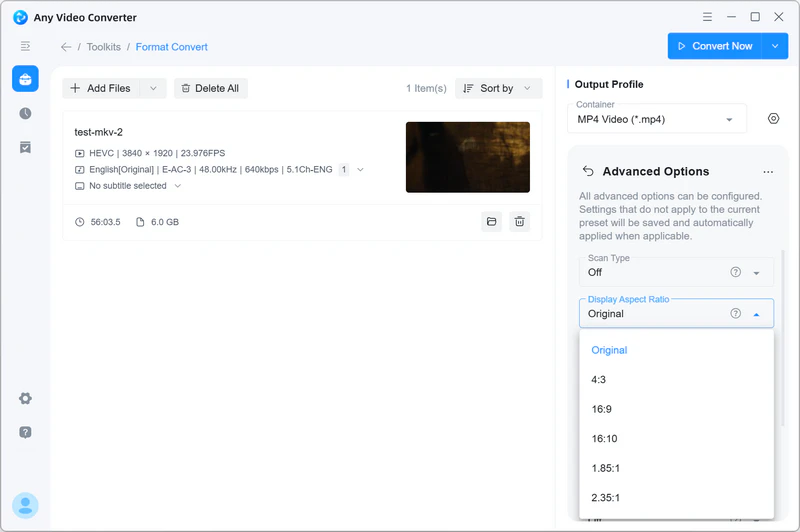Expand the subtitle selection dropdown

click(x=178, y=186)
